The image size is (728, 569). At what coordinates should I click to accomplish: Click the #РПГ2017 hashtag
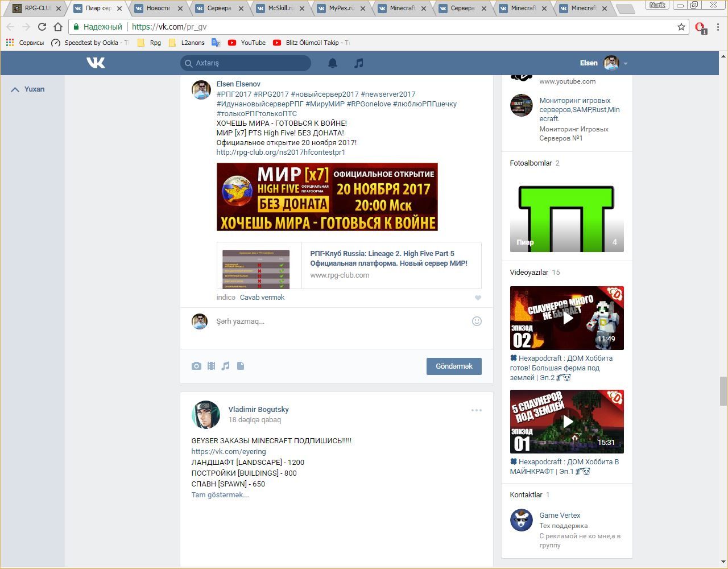[x=234, y=94]
